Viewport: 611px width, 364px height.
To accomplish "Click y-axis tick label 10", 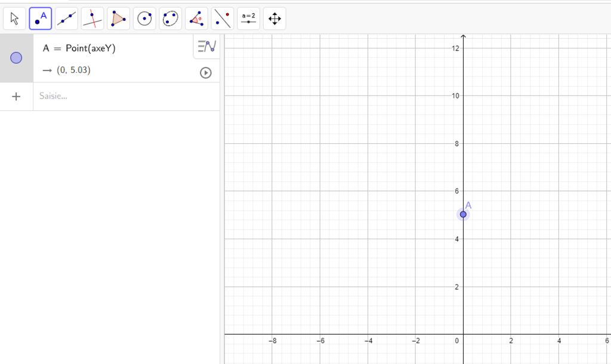I will (455, 96).
